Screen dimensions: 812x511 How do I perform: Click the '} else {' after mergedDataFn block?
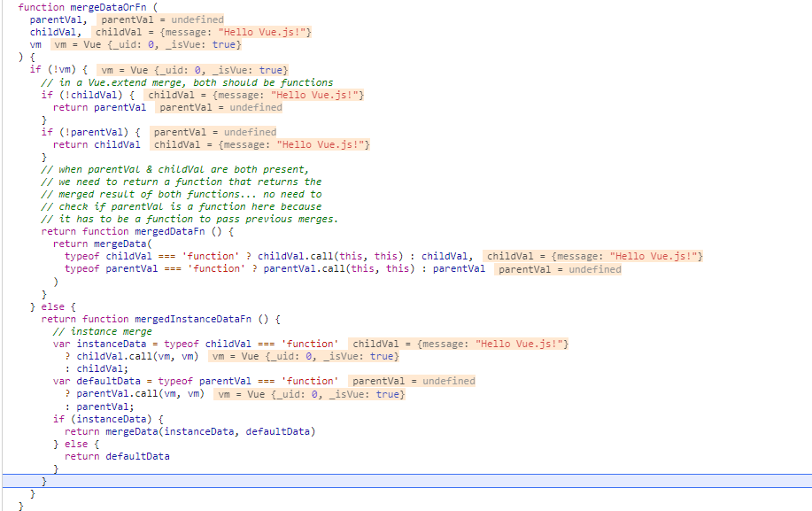tap(53, 306)
